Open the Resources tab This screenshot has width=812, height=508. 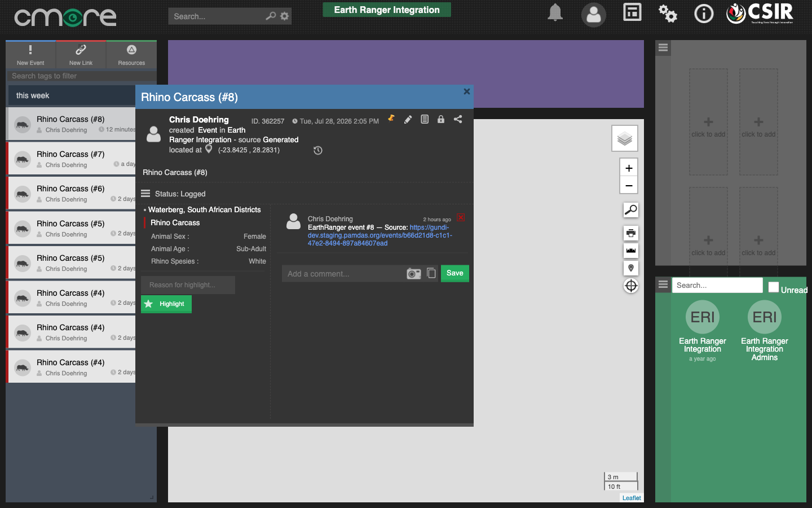131,55
